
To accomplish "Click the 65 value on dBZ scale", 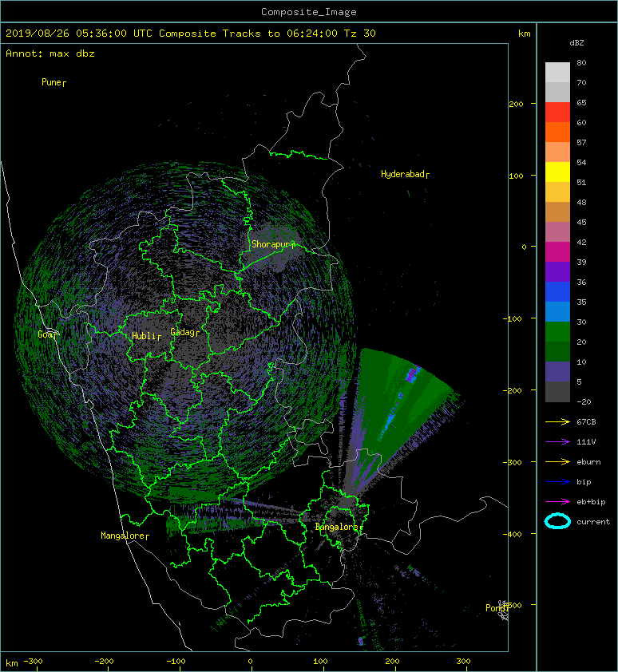I will [581, 102].
